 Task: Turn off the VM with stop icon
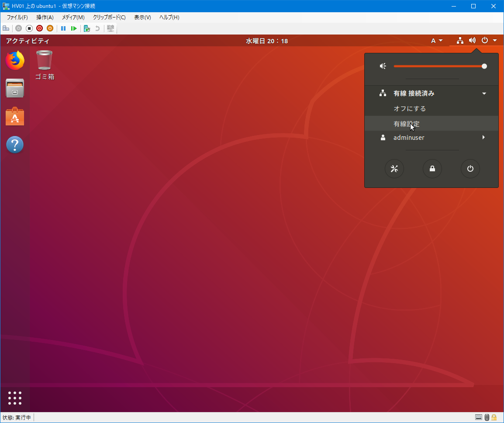coord(29,28)
